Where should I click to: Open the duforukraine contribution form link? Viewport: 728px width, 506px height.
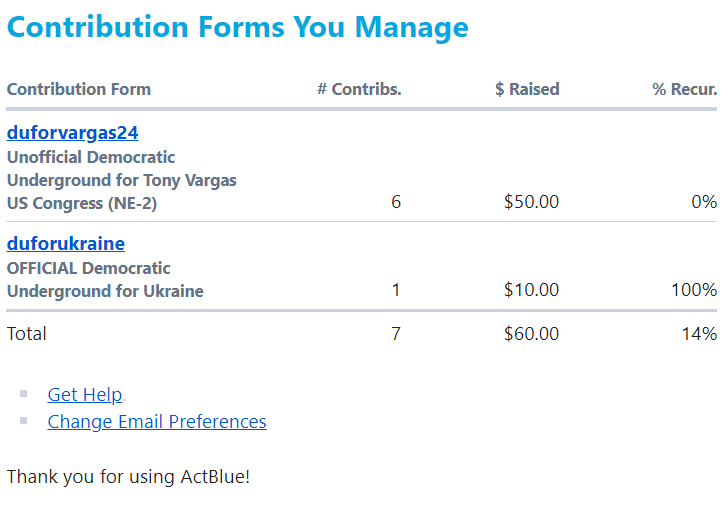pos(66,243)
